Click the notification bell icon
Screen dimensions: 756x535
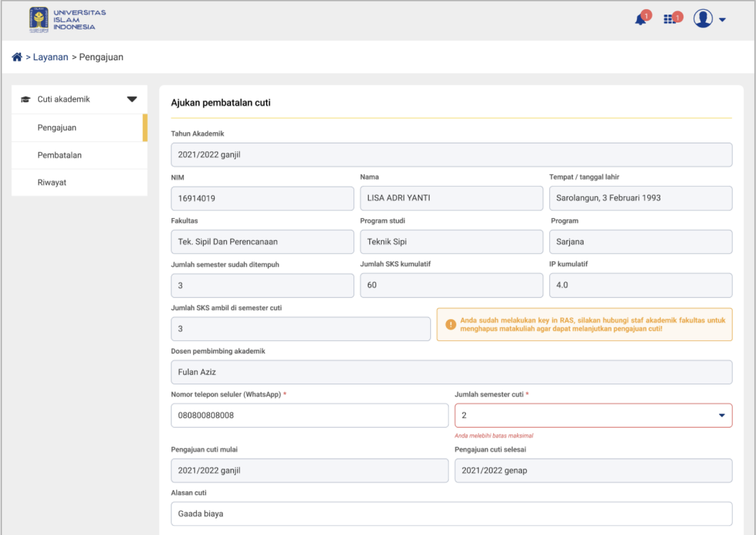point(641,19)
